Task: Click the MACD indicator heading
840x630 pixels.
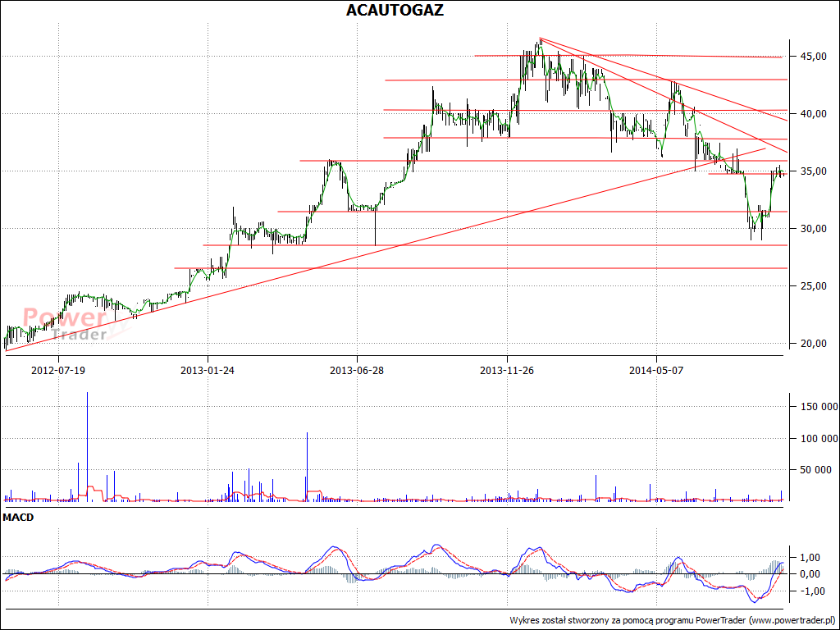Action: (18, 518)
